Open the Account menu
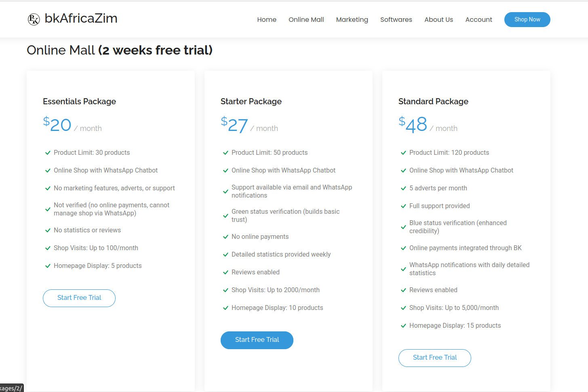This screenshot has height=392, width=588. pos(478,19)
